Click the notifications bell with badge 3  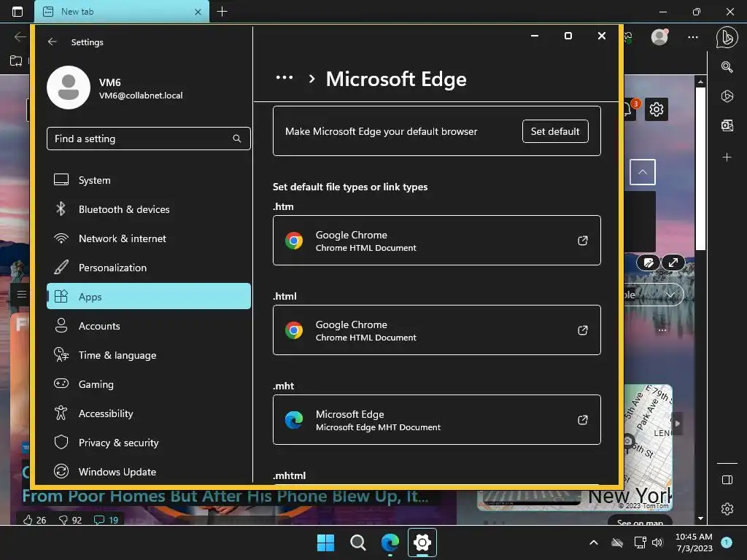[630, 109]
